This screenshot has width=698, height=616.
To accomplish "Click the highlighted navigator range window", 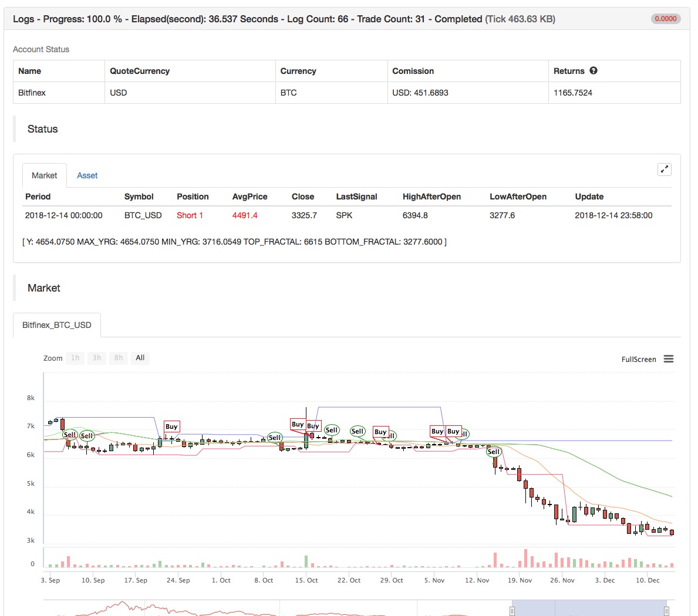I will 589,608.
